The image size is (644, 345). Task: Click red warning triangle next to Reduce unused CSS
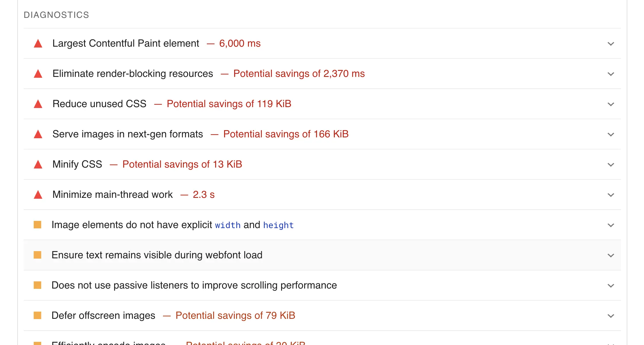click(x=38, y=104)
